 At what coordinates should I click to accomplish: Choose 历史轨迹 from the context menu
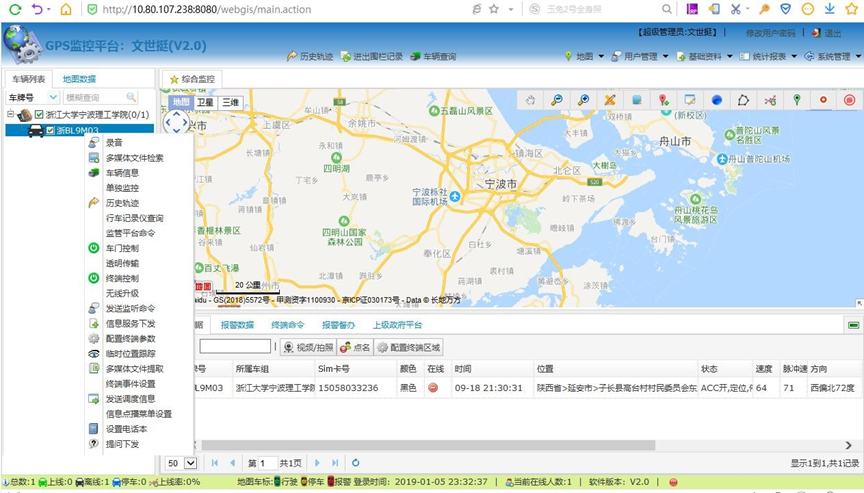coord(121,203)
